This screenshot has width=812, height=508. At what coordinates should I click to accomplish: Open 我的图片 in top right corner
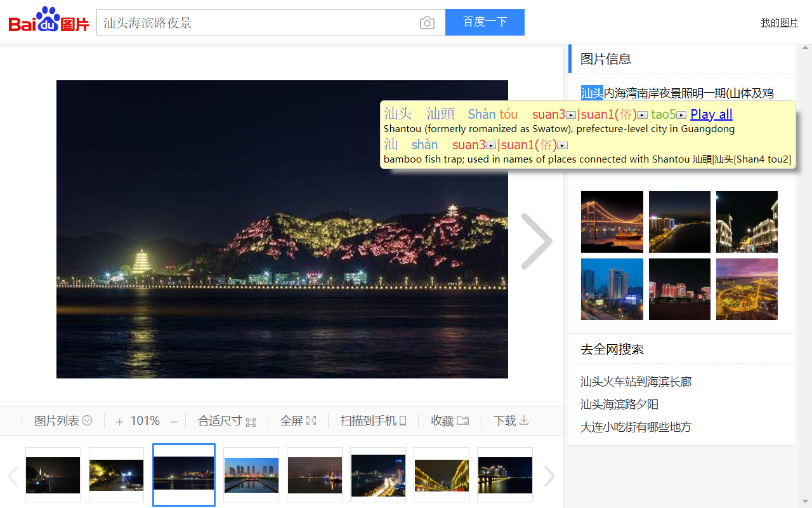click(779, 22)
